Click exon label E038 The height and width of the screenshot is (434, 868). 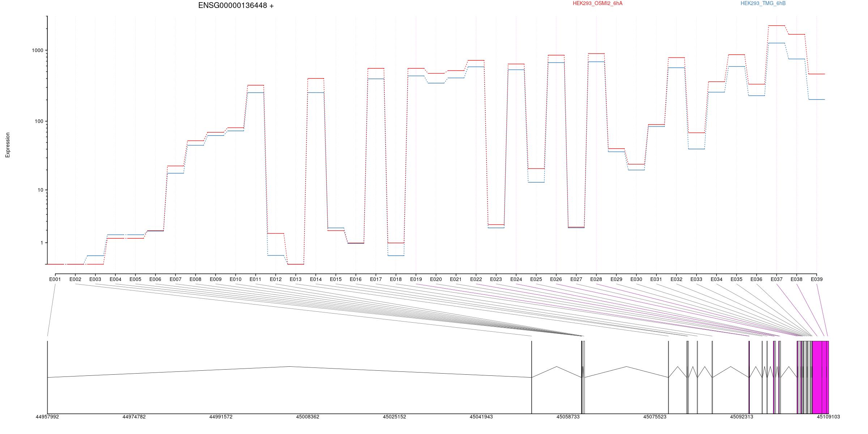[796, 279]
